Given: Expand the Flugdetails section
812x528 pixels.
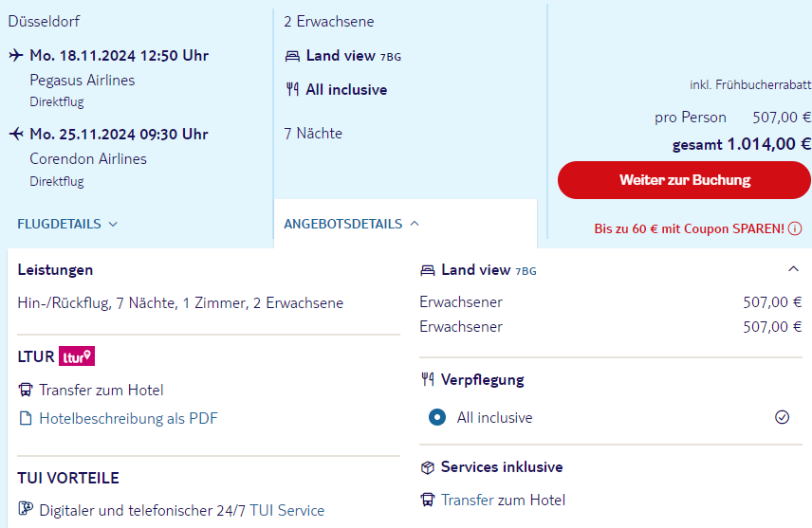Looking at the screenshot, I should (67, 225).
